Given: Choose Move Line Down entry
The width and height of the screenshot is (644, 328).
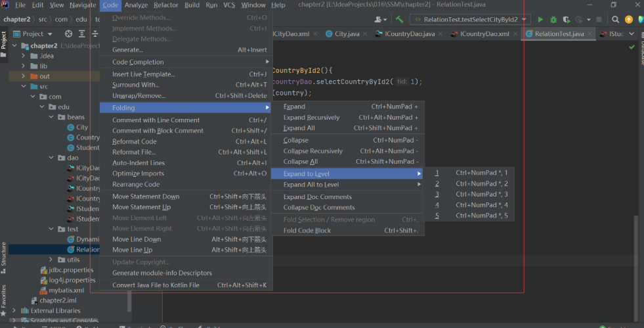Looking at the screenshot, I should [186, 239].
